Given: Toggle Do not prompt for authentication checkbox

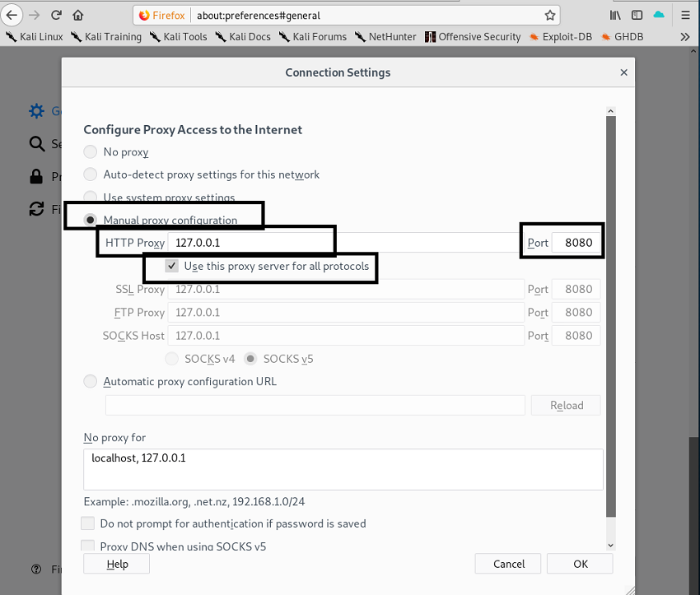Looking at the screenshot, I should 87,523.
